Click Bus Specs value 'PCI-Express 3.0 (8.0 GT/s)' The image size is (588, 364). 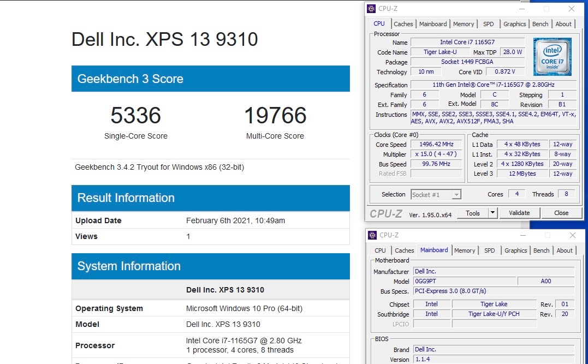click(x=494, y=291)
